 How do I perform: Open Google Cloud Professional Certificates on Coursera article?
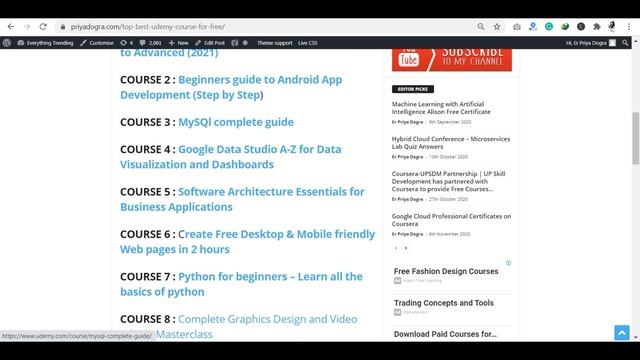pyautogui.click(x=451, y=220)
